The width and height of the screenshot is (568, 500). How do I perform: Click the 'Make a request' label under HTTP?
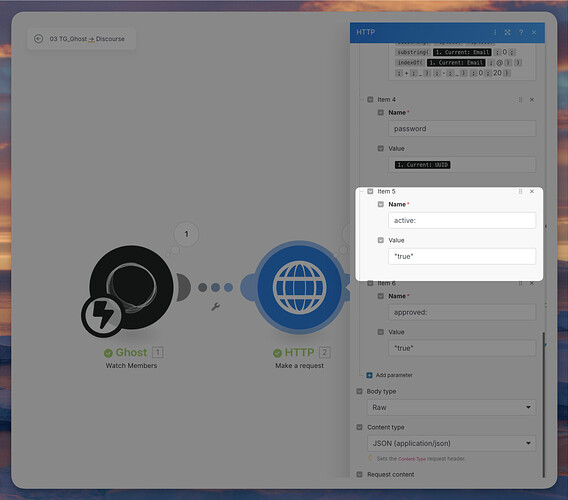pos(299,366)
